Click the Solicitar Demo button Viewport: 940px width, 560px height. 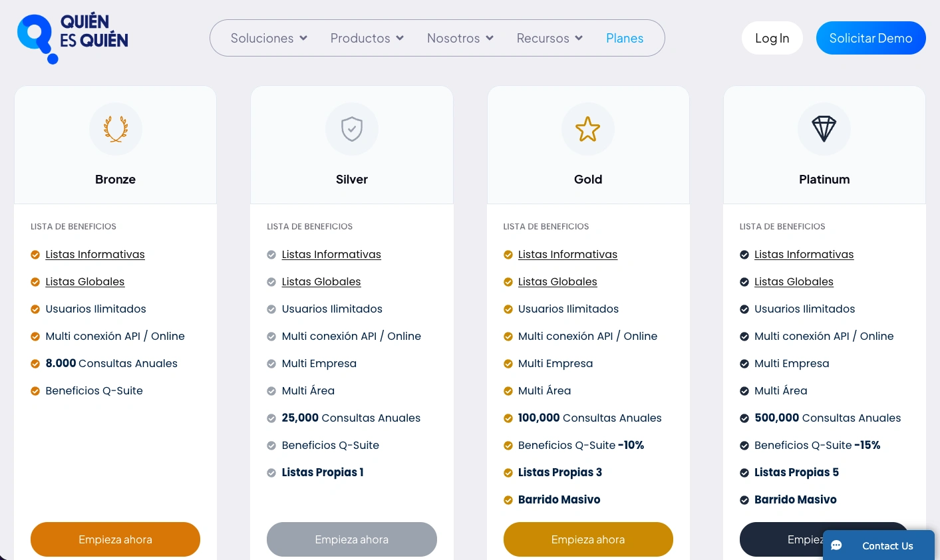pos(871,38)
